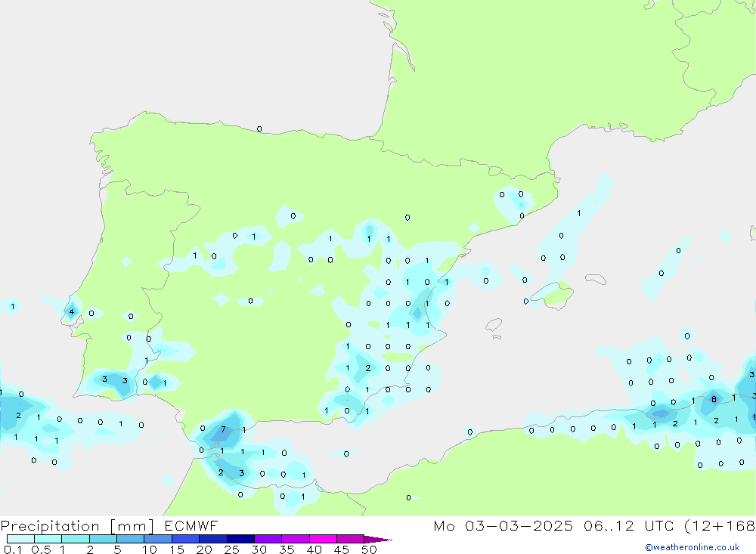This screenshot has height=554, width=756.
Task: Click the 20–25 mm dark blue legend swatch
Action: coord(212,539)
